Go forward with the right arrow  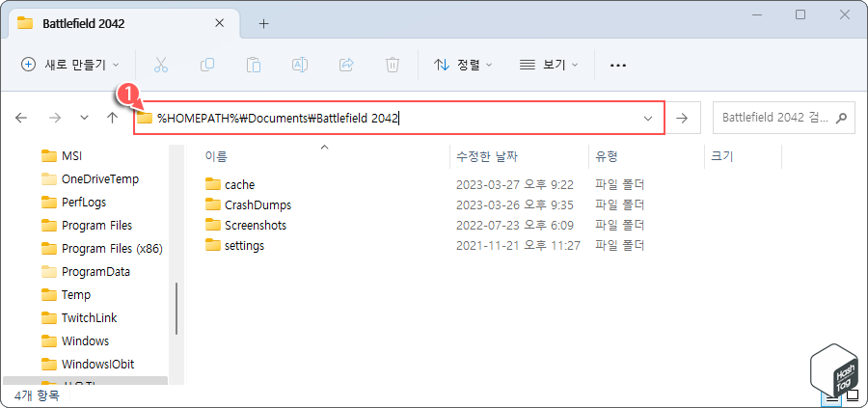(55, 118)
